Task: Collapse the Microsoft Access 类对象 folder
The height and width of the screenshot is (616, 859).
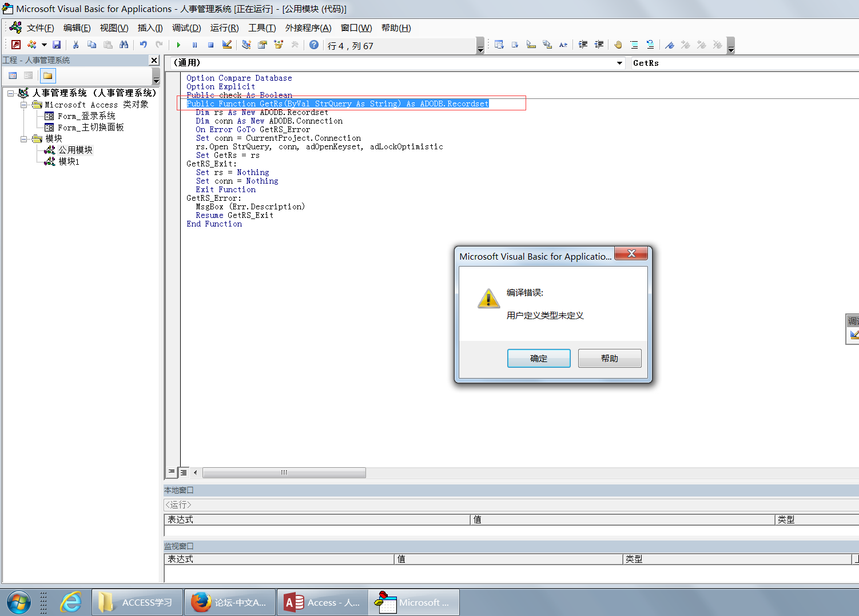Action: (x=23, y=105)
